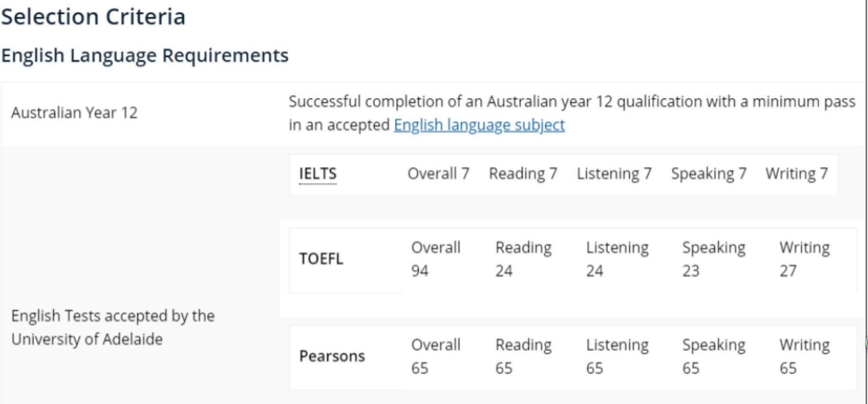
Task: Click the IELTS Speaking 7 cell
Action: point(708,174)
